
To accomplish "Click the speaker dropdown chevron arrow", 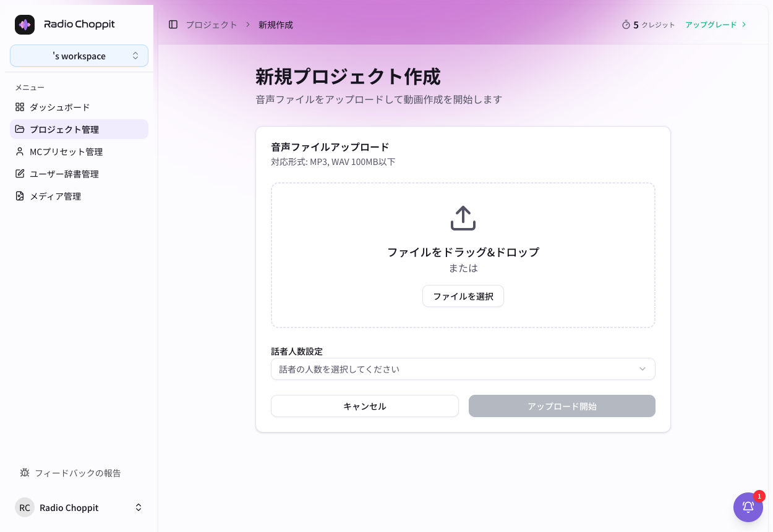I will pyautogui.click(x=643, y=369).
